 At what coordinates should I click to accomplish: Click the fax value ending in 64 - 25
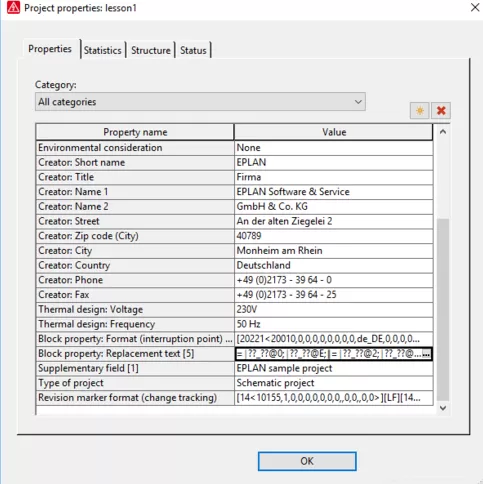point(334,295)
